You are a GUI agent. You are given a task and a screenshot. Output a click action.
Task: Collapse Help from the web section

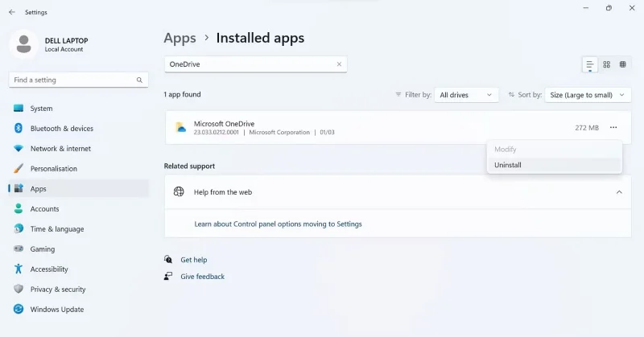tap(619, 192)
